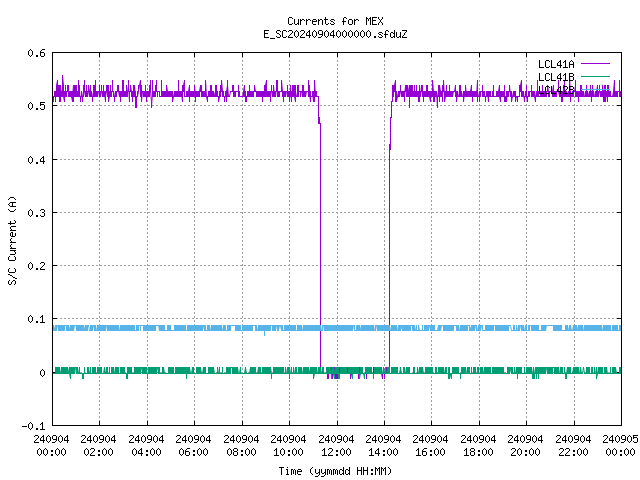Click the light blue LCL42B trace near 0.08 A
Screen dimensions: 640x480
coord(337,328)
